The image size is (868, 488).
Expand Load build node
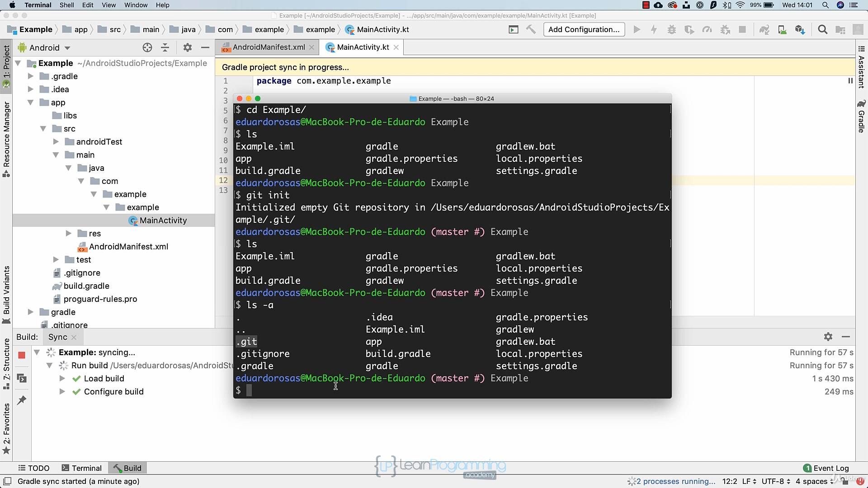click(62, 379)
